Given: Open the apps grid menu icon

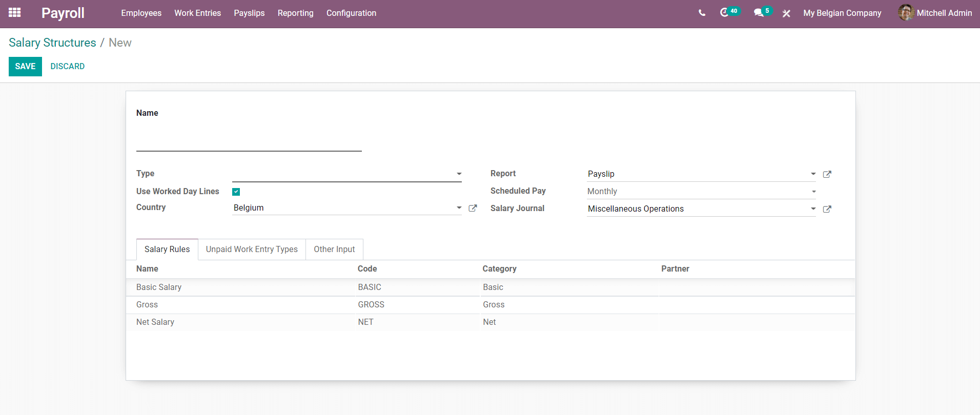Looking at the screenshot, I should pos(15,13).
